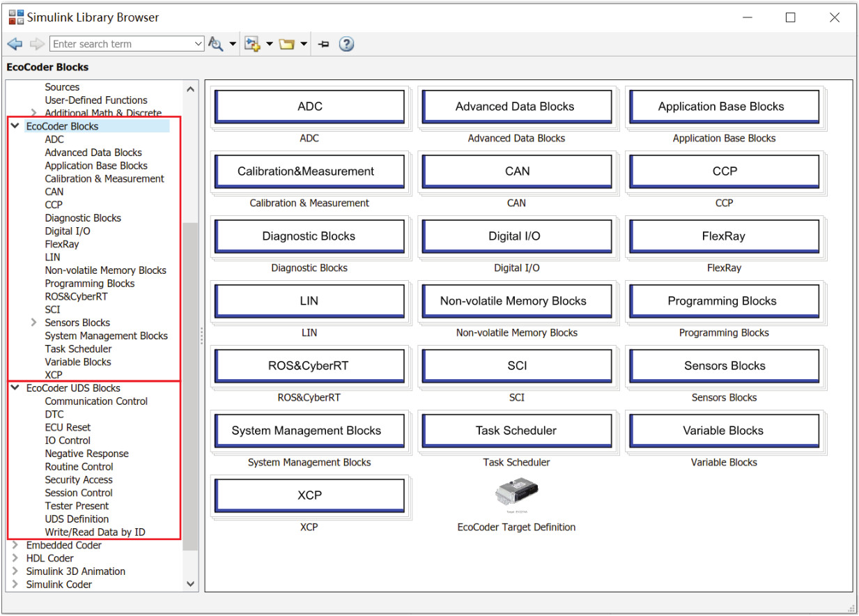Image resolution: width=859 pixels, height=616 pixels.
Task: Open the ADC block library icon
Action: tap(309, 107)
